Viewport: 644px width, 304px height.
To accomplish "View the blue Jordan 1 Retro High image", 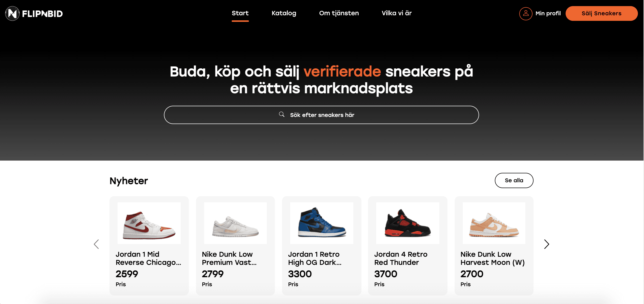I will click(322, 223).
